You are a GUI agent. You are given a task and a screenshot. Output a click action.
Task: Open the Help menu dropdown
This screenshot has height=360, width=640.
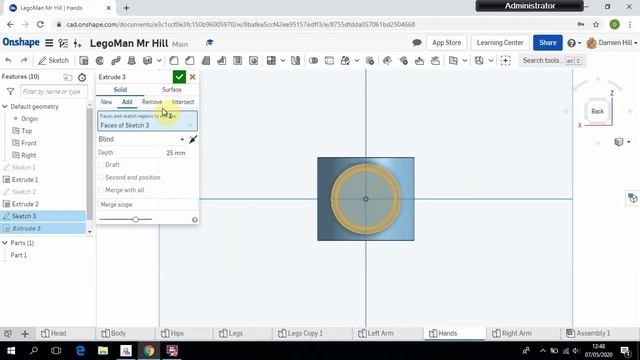[x=574, y=42]
